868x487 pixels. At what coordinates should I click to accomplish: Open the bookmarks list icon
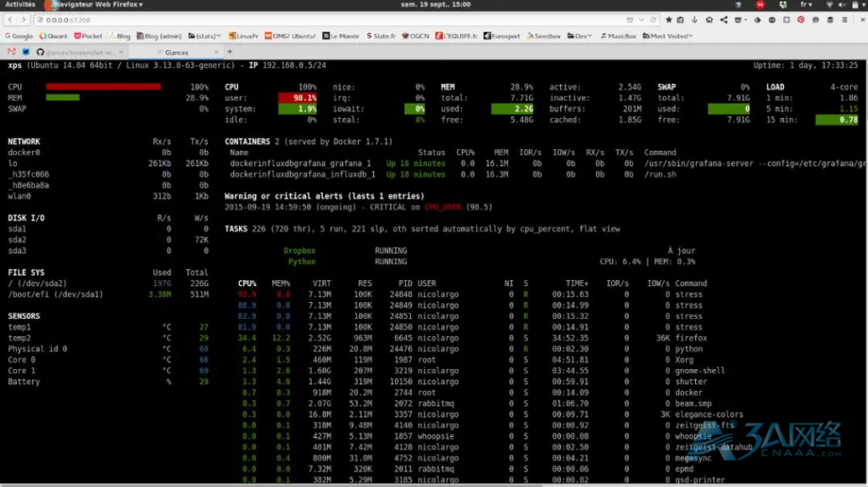point(681,20)
